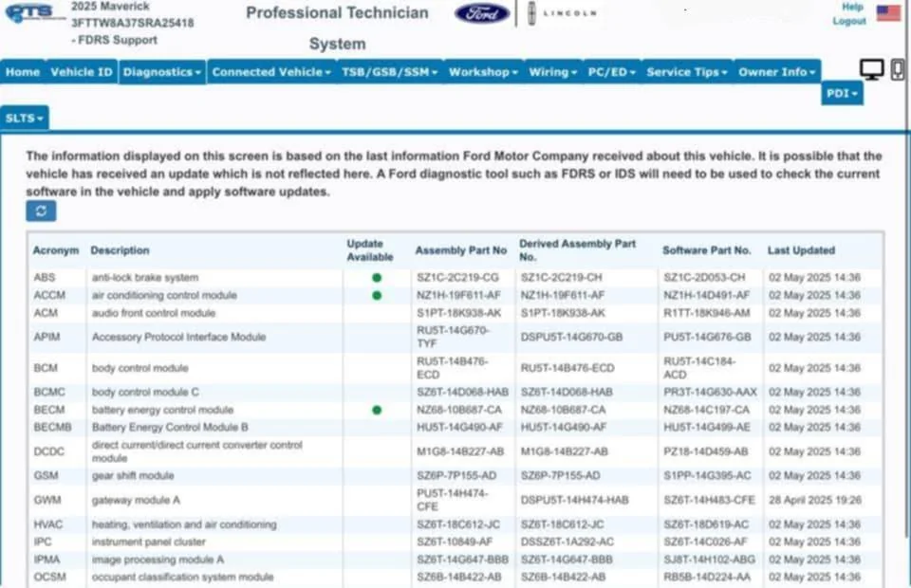Click the Ford oval logo
Viewport: 911px width, 588px height.
coord(482,13)
